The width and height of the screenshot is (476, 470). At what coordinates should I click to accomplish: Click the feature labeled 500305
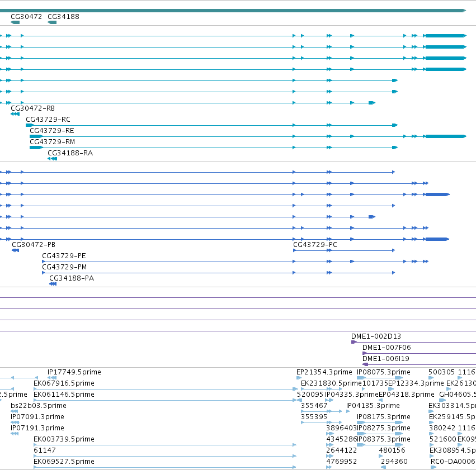[x=442, y=372]
